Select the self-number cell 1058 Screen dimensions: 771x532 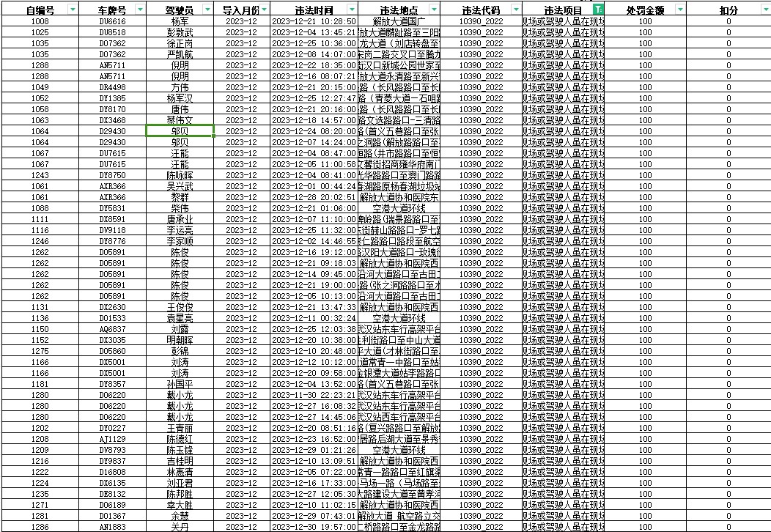[40, 109]
